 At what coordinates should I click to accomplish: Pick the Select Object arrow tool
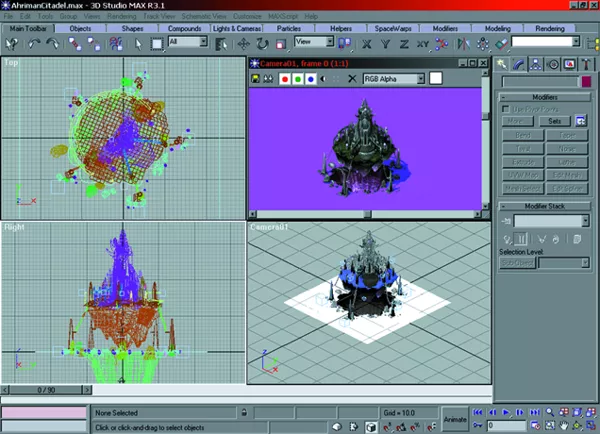(139, 44)
